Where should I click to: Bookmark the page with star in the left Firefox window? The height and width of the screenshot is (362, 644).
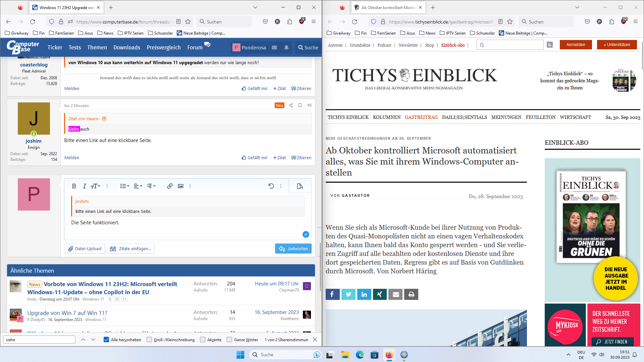[x=188, y=21]
